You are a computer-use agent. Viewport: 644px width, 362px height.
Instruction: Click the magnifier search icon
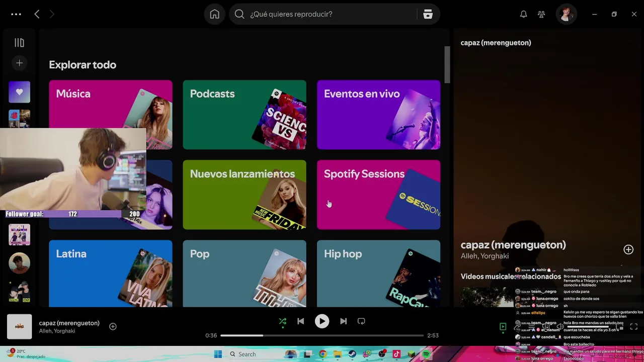click(239, 14)
